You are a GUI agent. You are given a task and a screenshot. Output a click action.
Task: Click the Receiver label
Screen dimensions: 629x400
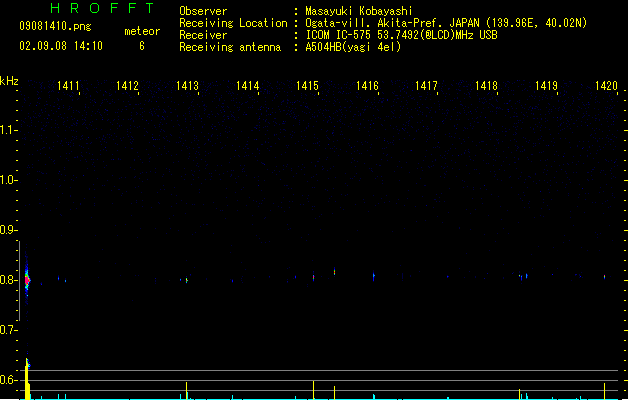click(x=203, y=35)
